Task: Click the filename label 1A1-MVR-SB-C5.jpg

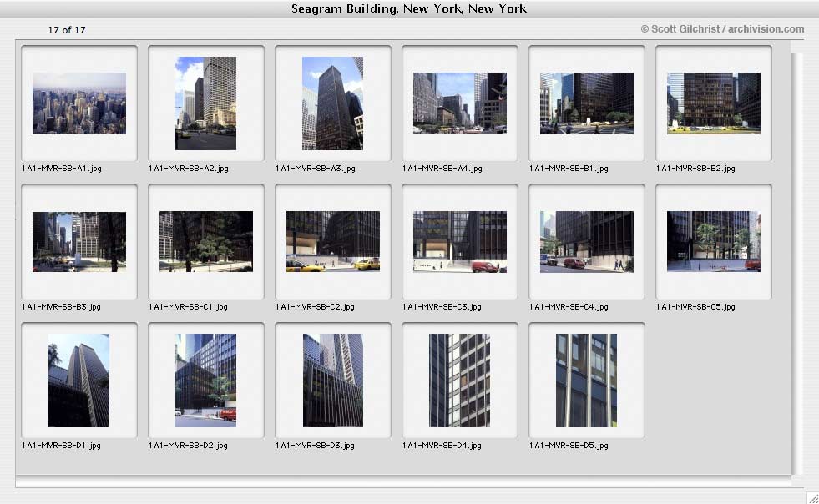Action: point(695,306)
